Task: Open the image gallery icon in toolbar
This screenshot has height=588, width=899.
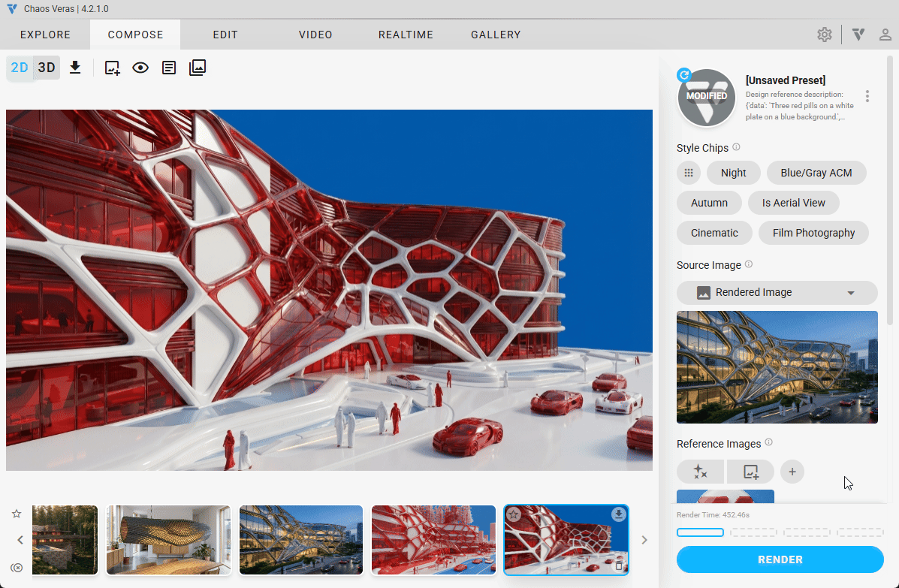Action: pyautogui.click(x=198, y=68)
